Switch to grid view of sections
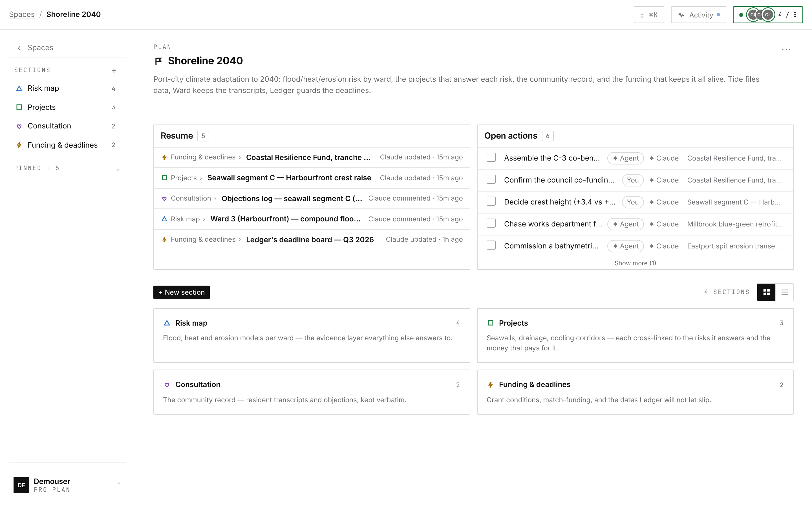 (x=766, y=292)
